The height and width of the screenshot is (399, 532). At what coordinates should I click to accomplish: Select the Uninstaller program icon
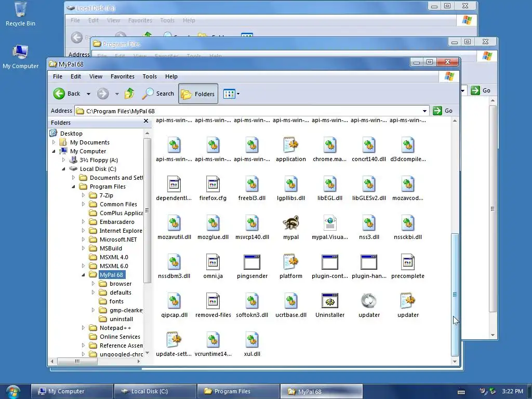point(330,301)
